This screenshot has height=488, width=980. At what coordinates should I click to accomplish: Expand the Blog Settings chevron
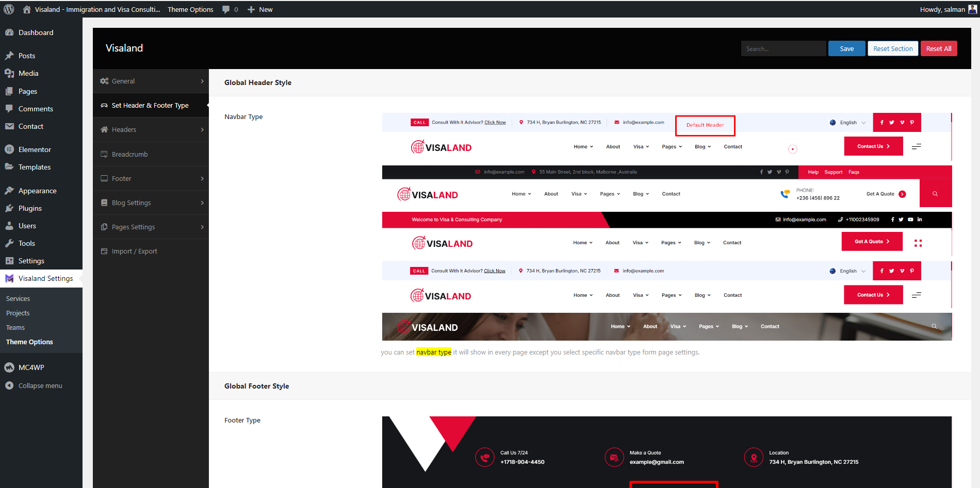(x=202, y=203)
